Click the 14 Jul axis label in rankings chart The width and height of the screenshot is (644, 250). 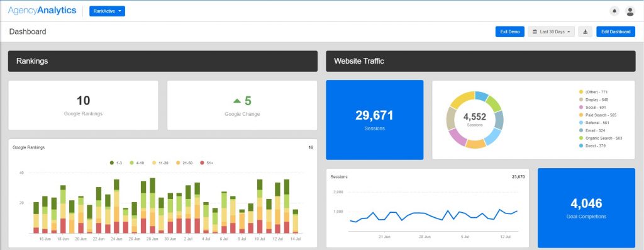[295, 239]
